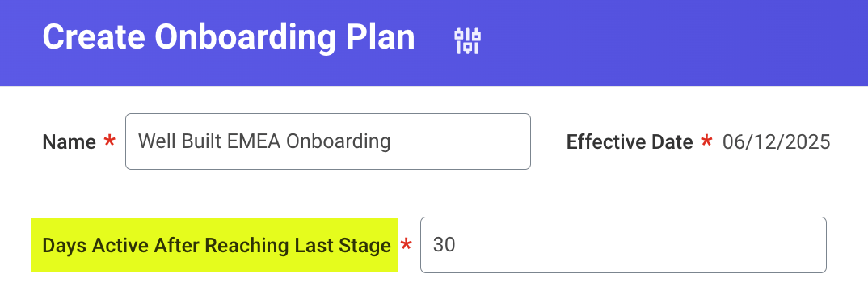The height and width of the screenshot is (304, 868).
Task: Click the year segment 2025 of Effective Date
Action: 808,141
